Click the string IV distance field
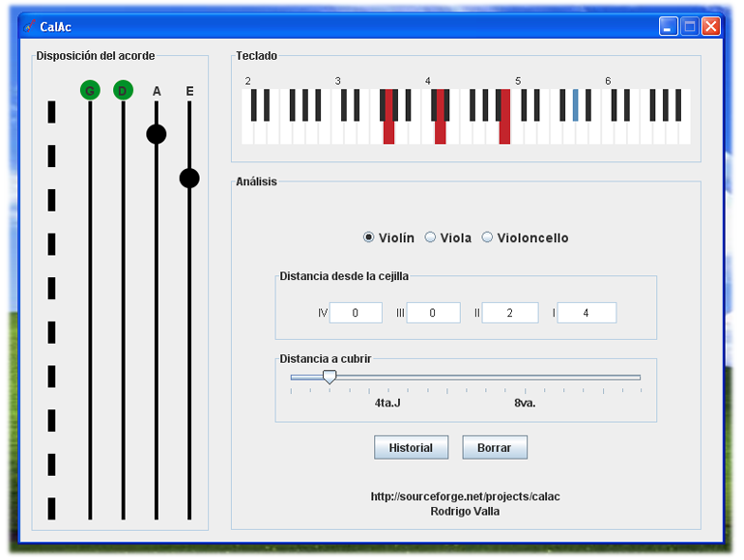 356,313
